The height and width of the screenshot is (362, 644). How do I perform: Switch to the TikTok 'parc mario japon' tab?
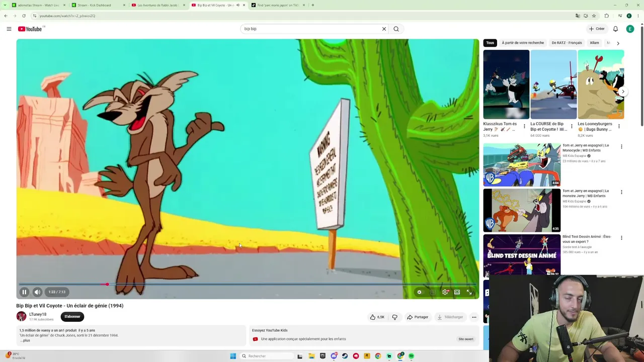[x=278, y=5]
